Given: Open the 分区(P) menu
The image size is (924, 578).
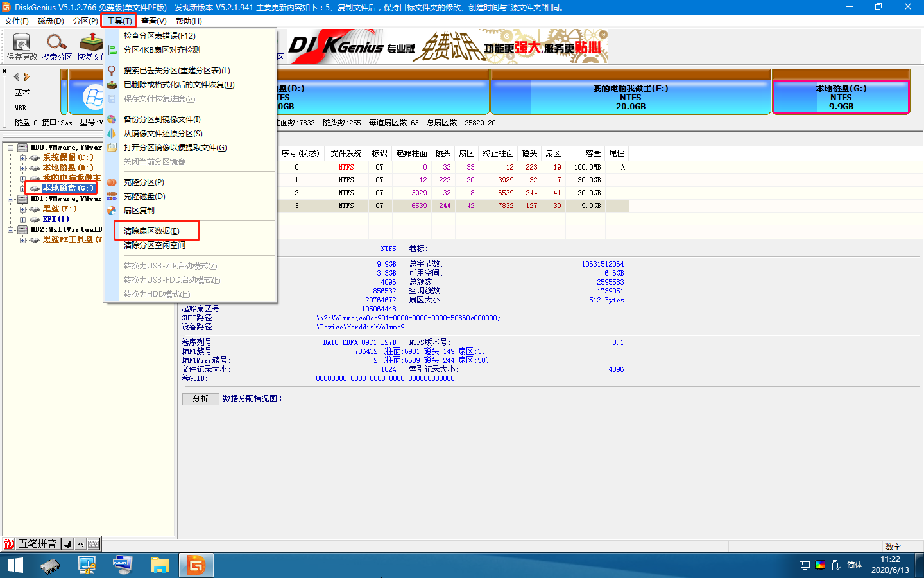Looking at the screenshot, I should (85, 21).
